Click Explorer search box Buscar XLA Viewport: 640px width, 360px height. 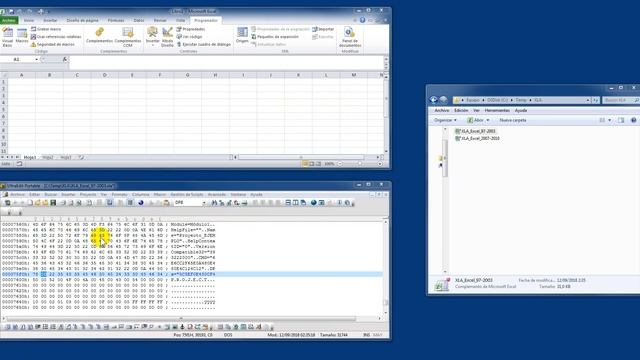620,100
